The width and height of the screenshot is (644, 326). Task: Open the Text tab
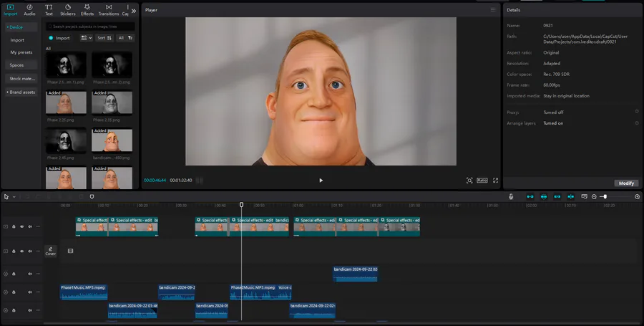click(49, 10)
